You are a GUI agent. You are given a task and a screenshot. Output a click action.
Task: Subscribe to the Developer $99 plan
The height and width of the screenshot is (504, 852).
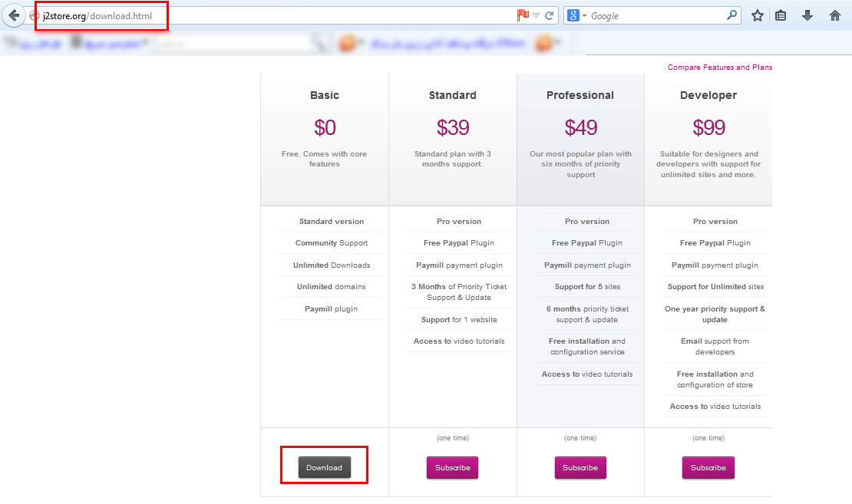point(708,467)
